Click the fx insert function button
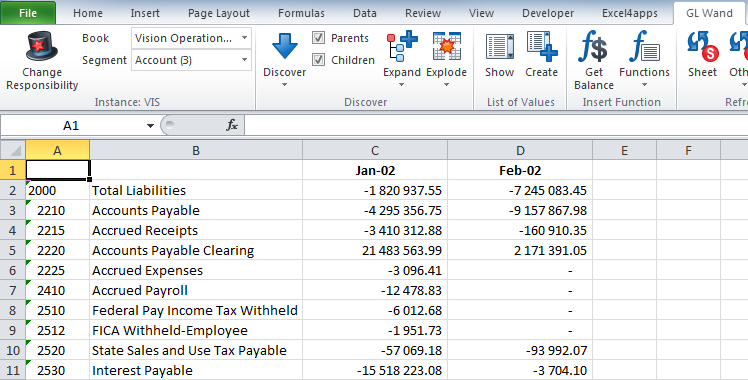The width and height of the screenshot is (748, 380). click(232, 125)
